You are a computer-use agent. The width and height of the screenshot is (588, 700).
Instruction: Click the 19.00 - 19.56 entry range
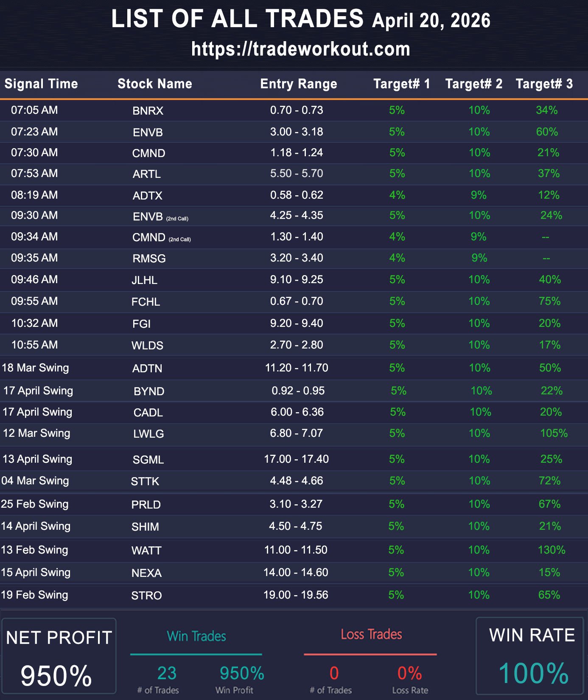[296, 595]
